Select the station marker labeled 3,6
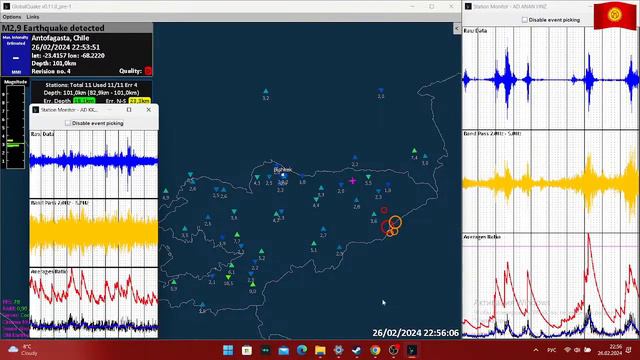This screenshot has height=360, width=640. [x=374, y=214]
